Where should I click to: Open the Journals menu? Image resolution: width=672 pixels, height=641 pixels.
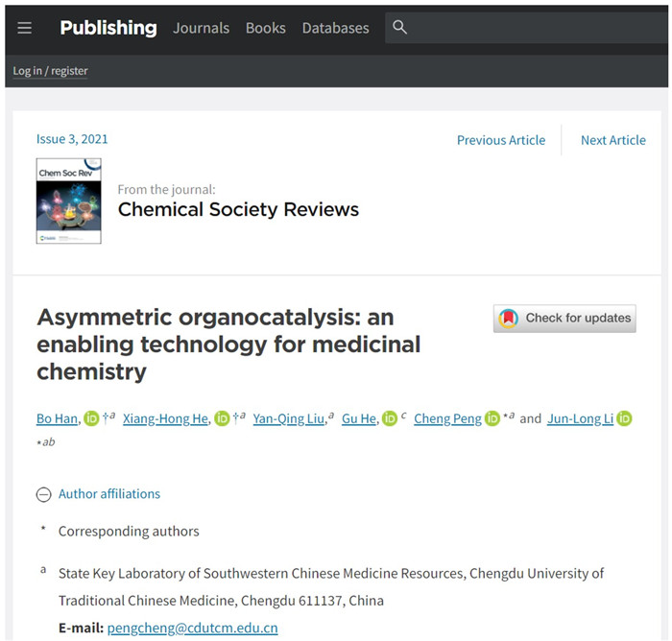click(x=201, y=28)
